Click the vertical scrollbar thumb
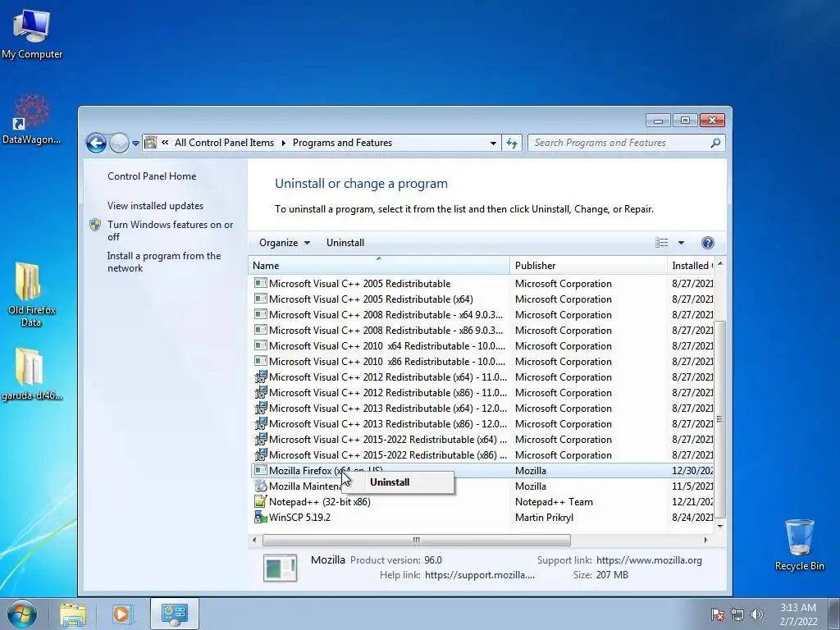 (720, 419)
